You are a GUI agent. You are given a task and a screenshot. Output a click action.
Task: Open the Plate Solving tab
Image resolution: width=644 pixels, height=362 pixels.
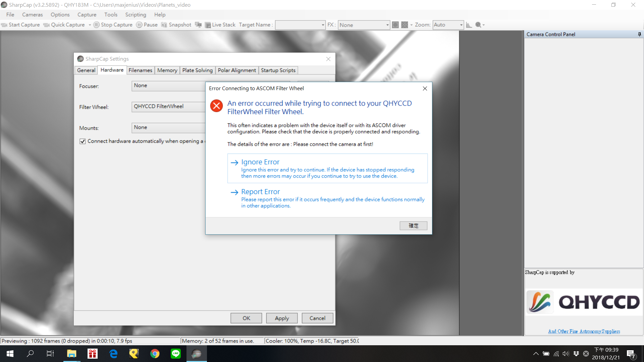(197, 70)
